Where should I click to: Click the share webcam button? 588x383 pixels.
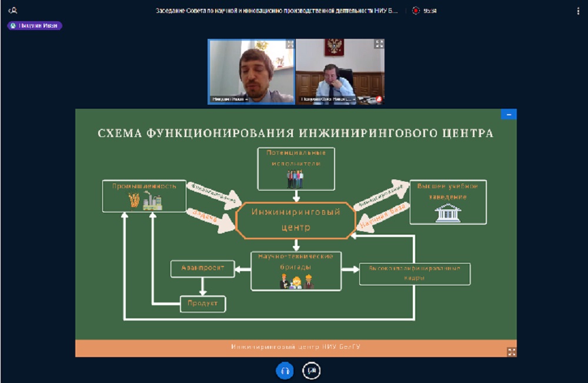tap(311, 371)
